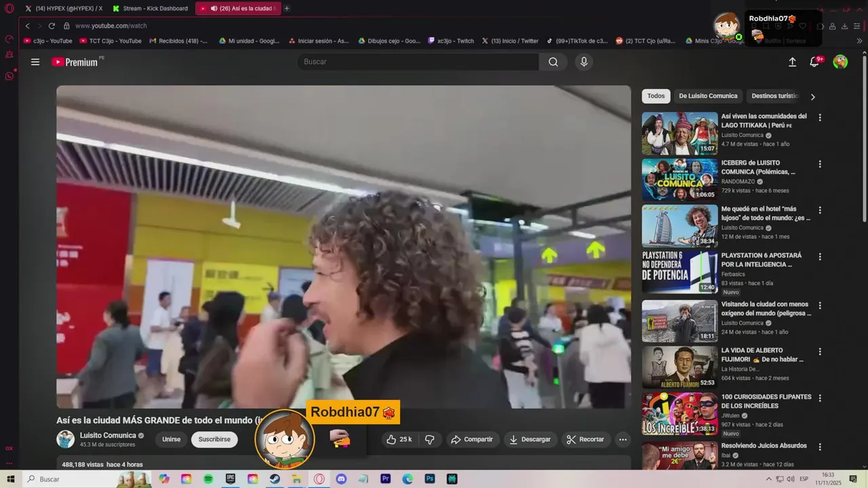Open the YouTube account avatar menu
The width and height of the screenshot is (868, 488).
[x=840, y=62]
